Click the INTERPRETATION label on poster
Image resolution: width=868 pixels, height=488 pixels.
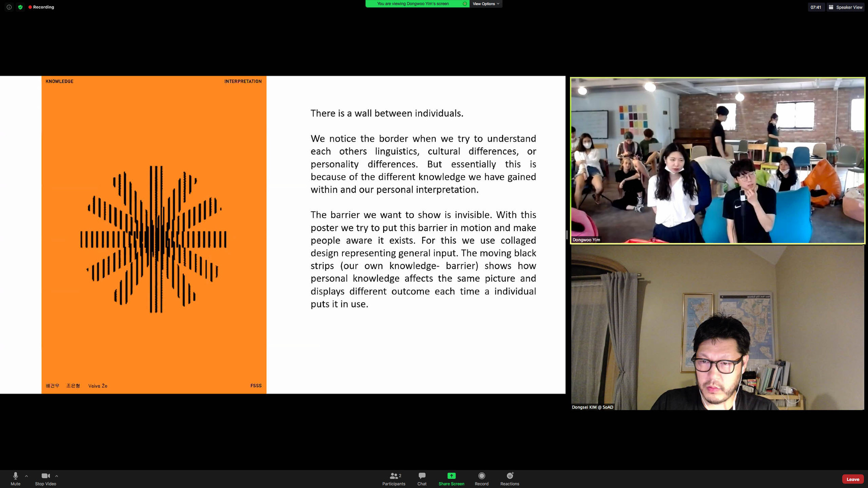243,81
